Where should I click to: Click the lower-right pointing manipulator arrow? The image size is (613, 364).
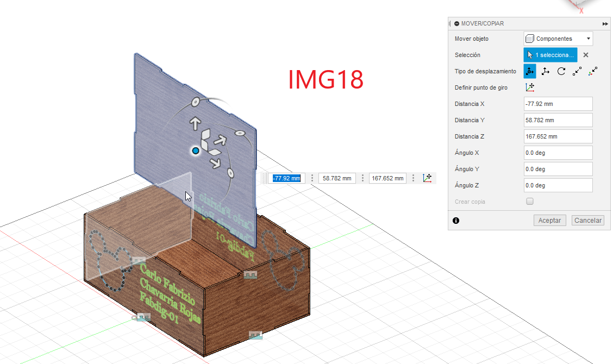[215, 163]
